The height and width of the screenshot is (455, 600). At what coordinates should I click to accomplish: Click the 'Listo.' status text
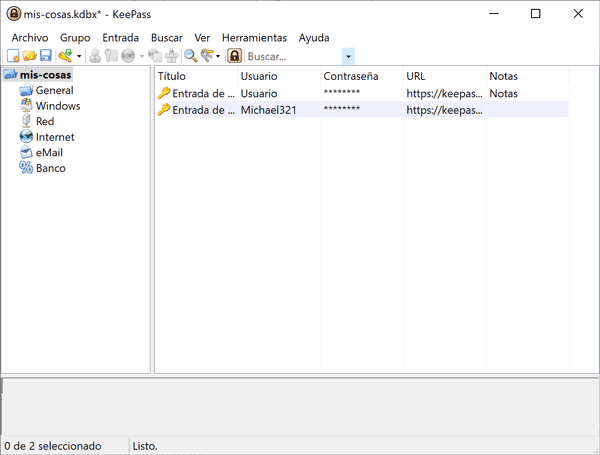(145, 446)
